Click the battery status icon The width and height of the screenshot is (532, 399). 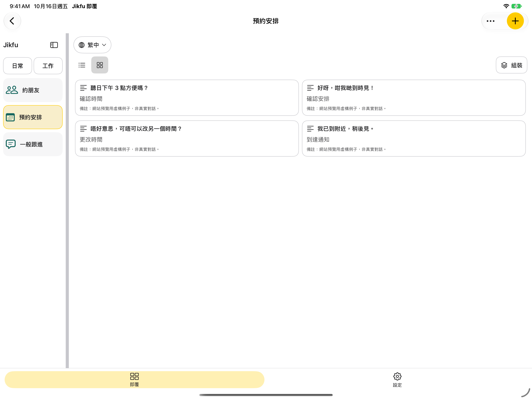[517, 6]
